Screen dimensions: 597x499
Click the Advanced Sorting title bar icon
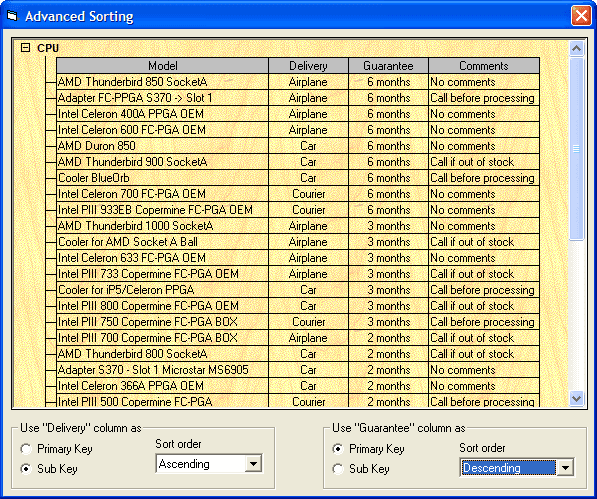12,16
